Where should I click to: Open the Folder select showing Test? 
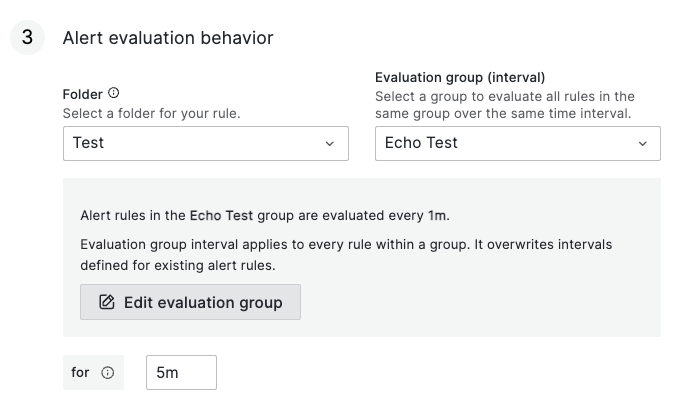pos(205,143)
